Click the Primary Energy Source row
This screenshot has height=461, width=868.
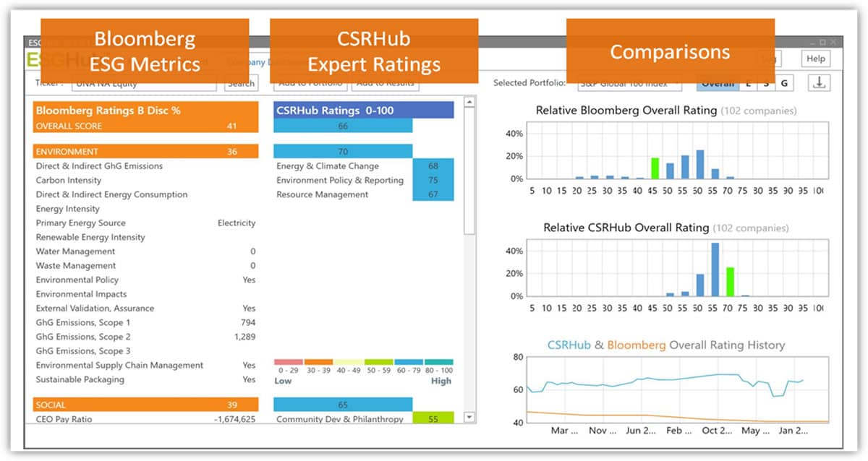click(x=145, y=223)
